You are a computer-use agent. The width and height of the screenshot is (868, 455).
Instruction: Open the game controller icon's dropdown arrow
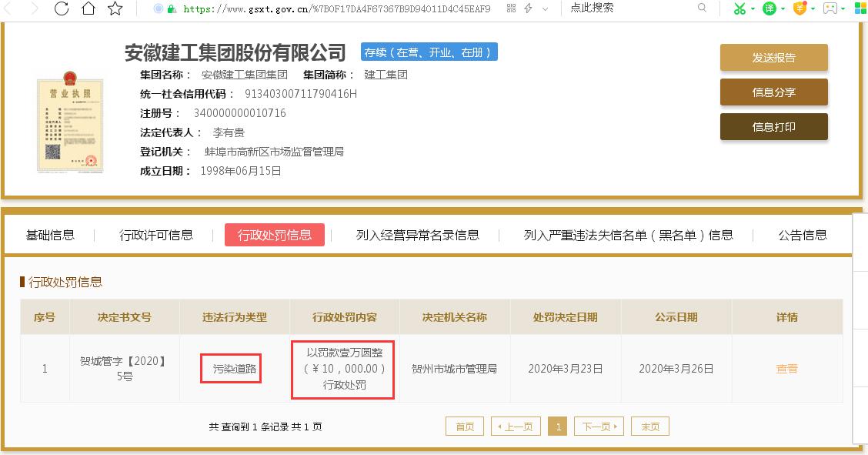pos(843,8)
